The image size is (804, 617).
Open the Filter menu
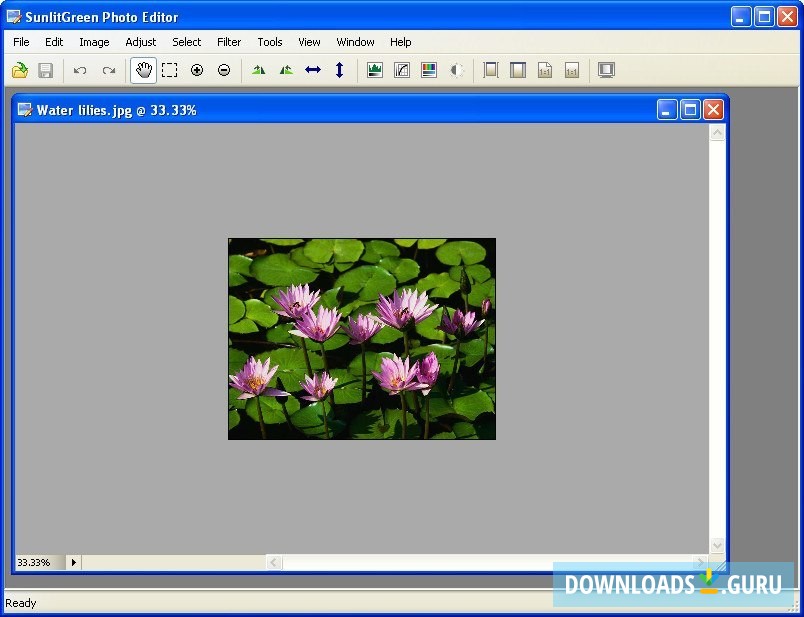pos(229,42)
